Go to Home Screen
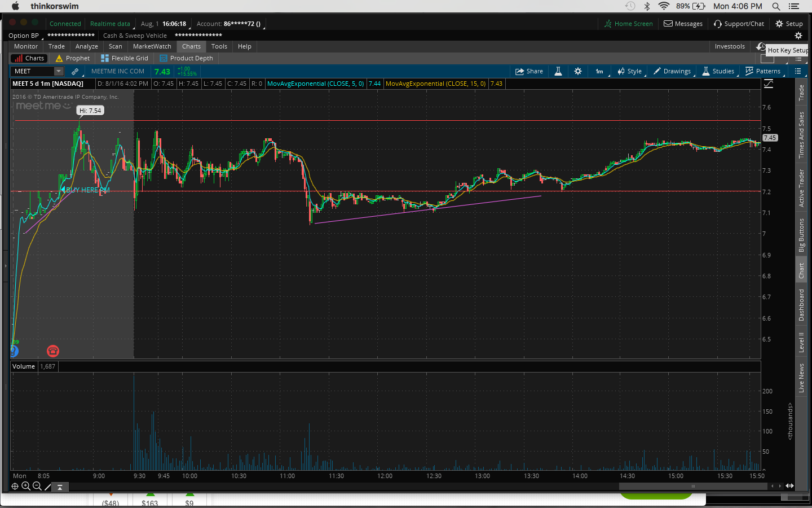Screen dimensions: 812x508 628,24
